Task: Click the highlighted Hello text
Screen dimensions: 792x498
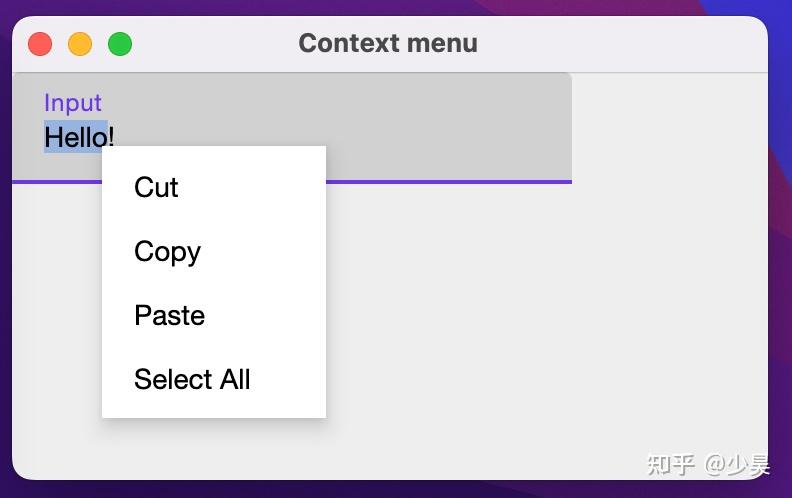Action: click(x=75, y=136)
